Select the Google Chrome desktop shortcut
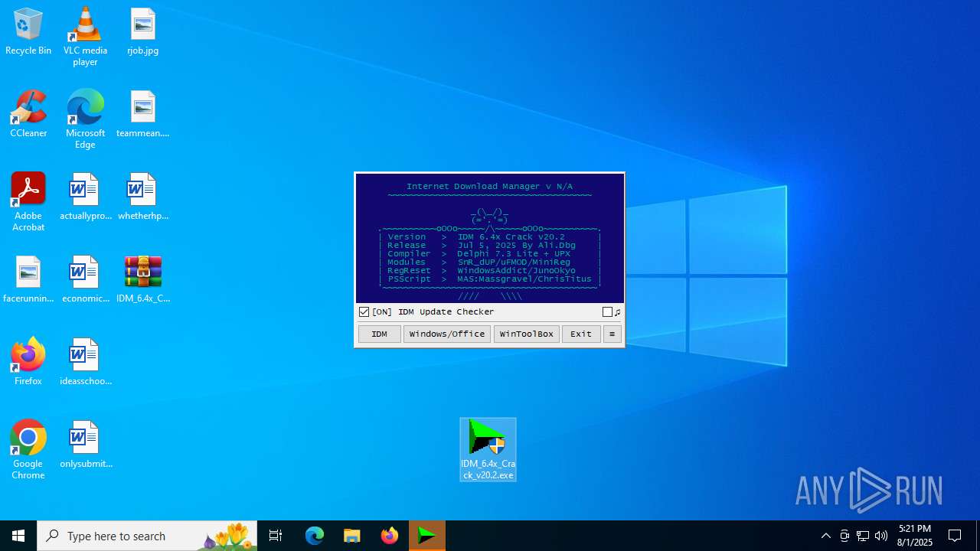The height and width of the screenshot is (551, 980). coord(28,450)
